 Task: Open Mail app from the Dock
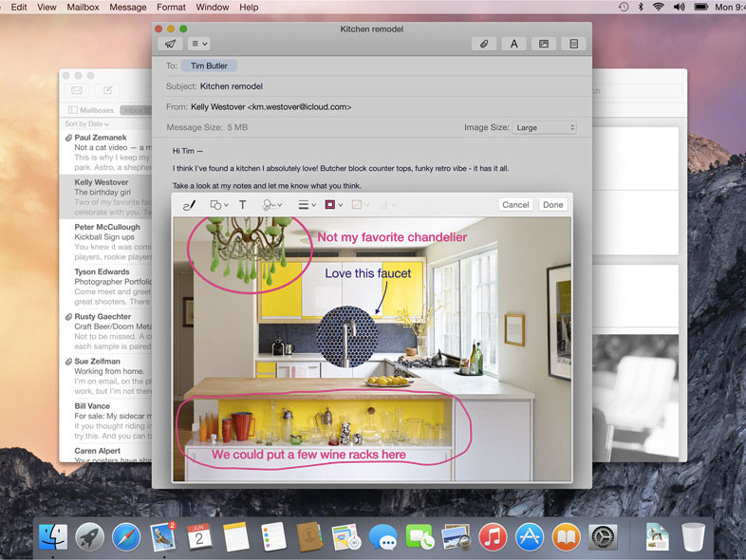pos(163,537)
